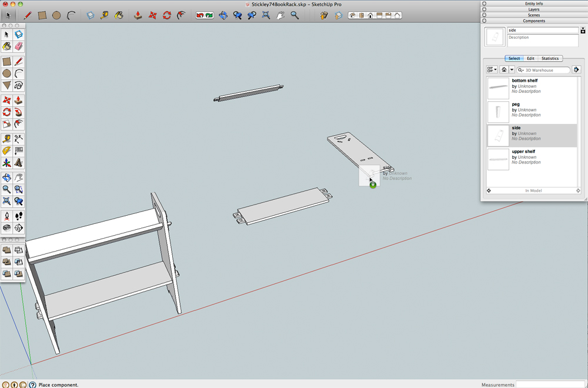Image resolution: width=588 pixels, height=388 pixels.
Task: Click the Eraser tool in left palette
Action: click(x=18, y=46)
